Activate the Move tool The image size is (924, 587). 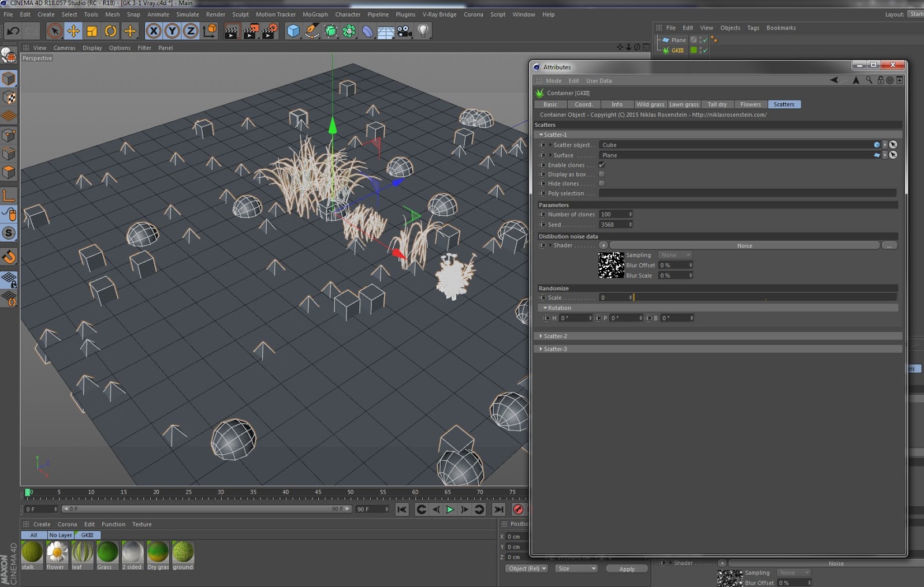(73, 31)
